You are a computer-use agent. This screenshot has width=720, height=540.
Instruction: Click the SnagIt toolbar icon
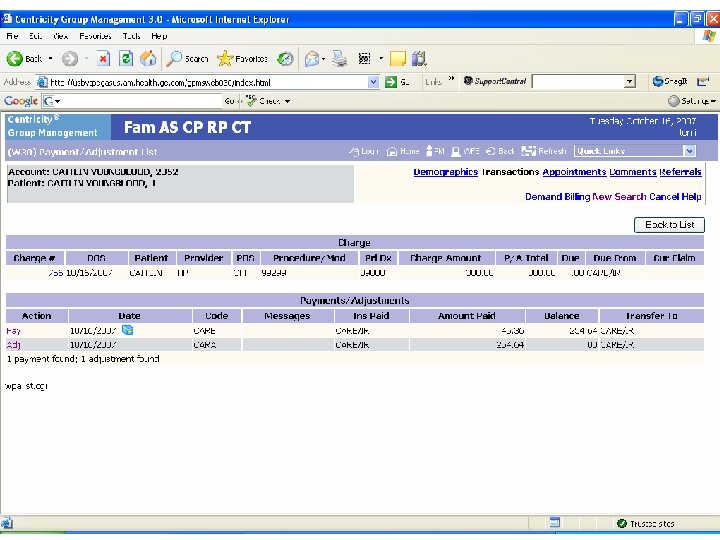[670, 82]
